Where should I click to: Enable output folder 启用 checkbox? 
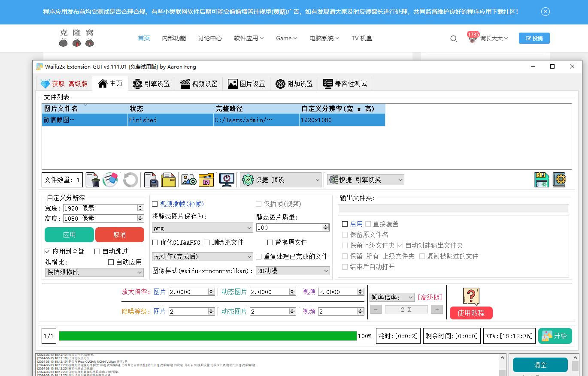345,224
